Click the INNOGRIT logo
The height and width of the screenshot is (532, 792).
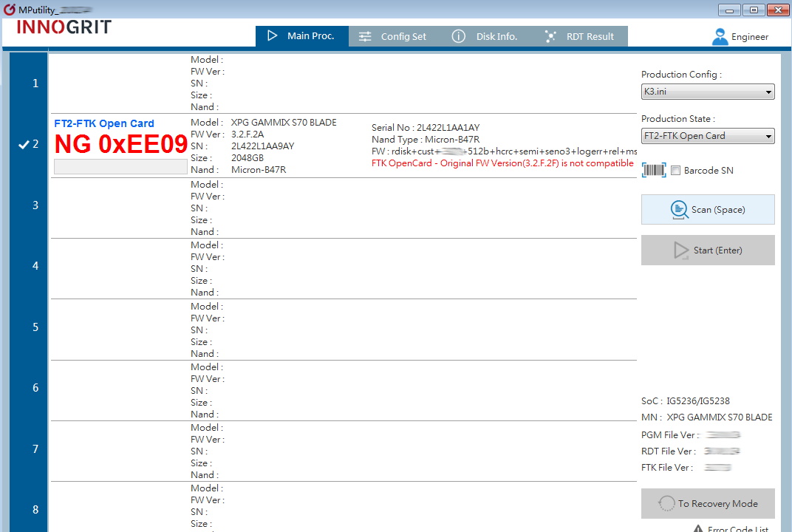click(x=64, y=27)
